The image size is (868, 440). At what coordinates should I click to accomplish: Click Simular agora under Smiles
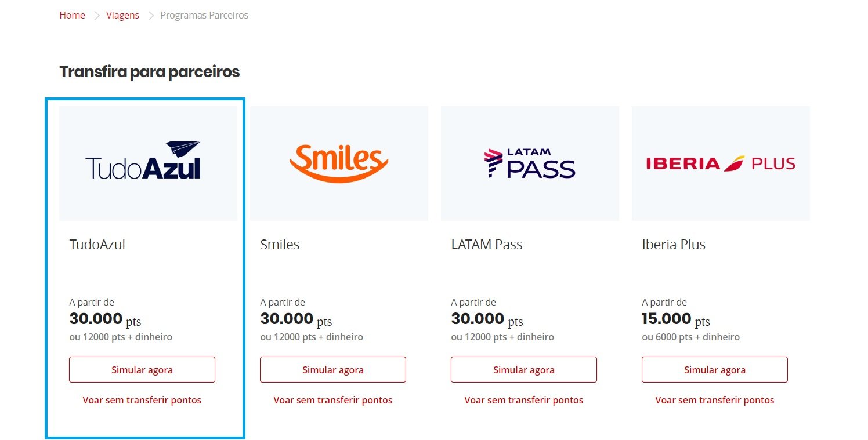[x=333, y=370]
